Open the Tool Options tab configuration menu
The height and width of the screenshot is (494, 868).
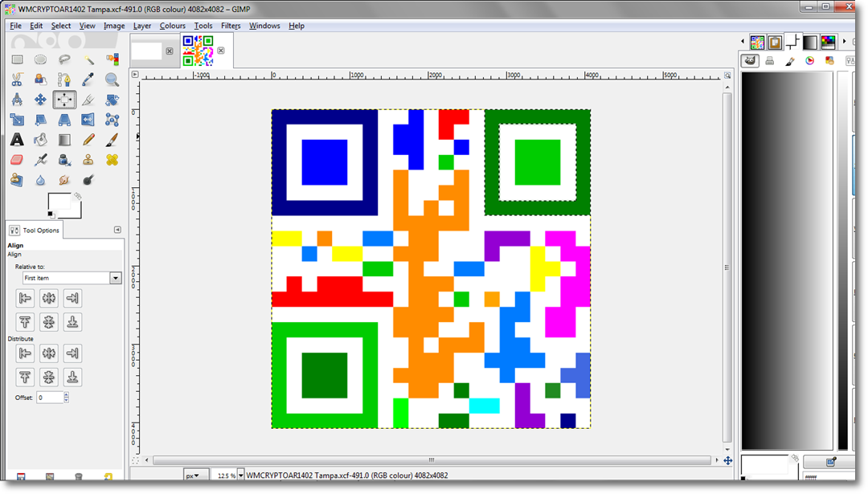click(x=117, y=230)
